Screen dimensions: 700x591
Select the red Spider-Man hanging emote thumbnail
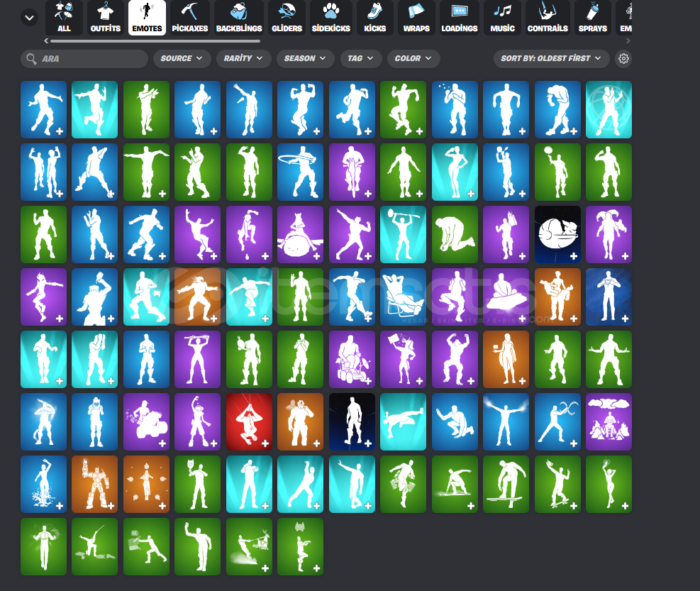coord(250,422)
